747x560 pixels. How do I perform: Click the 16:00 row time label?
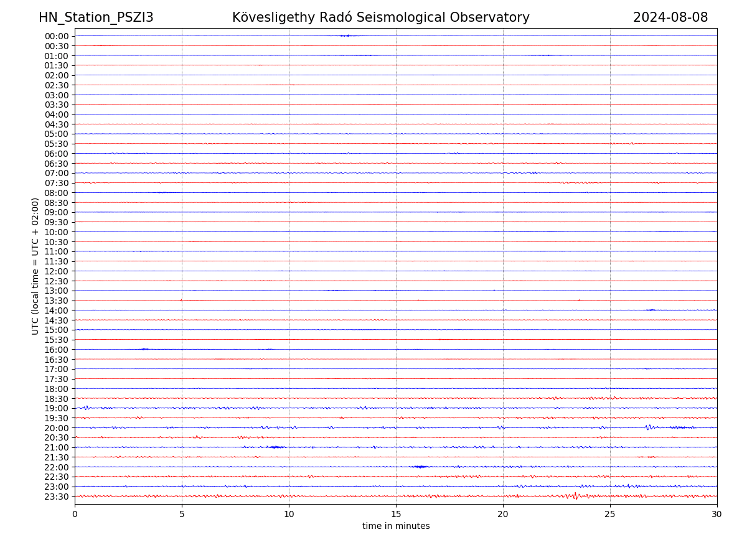click(57, 350)
